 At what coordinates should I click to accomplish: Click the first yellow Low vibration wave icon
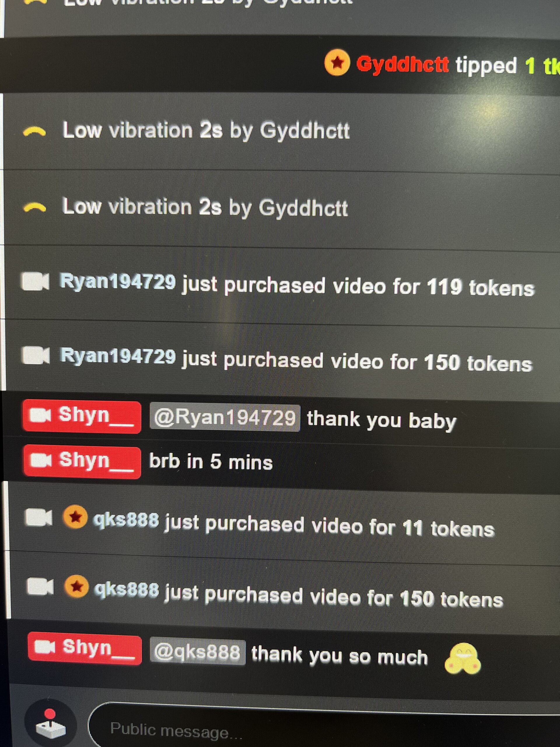point(34,132)
